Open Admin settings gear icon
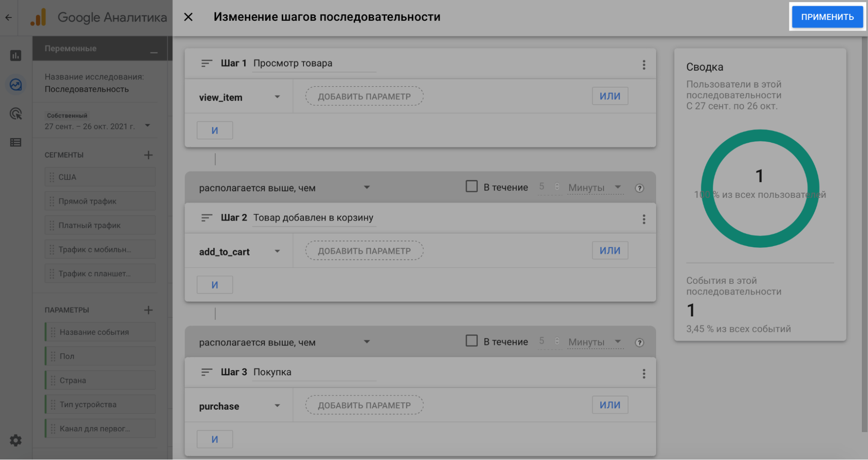This screenshot has height=460, width=868. (x=16, y=440)
